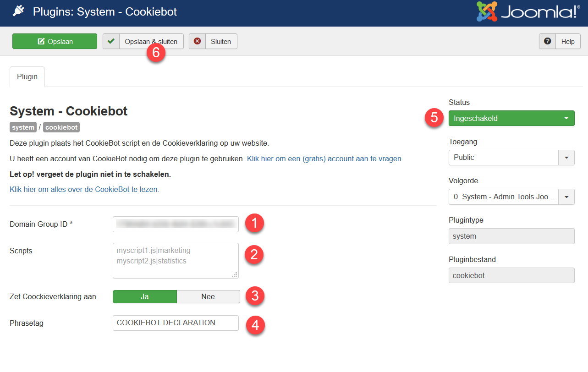Click the Volgorde dropdown arrow
This screenshot has height=372, width=588.
566,197
